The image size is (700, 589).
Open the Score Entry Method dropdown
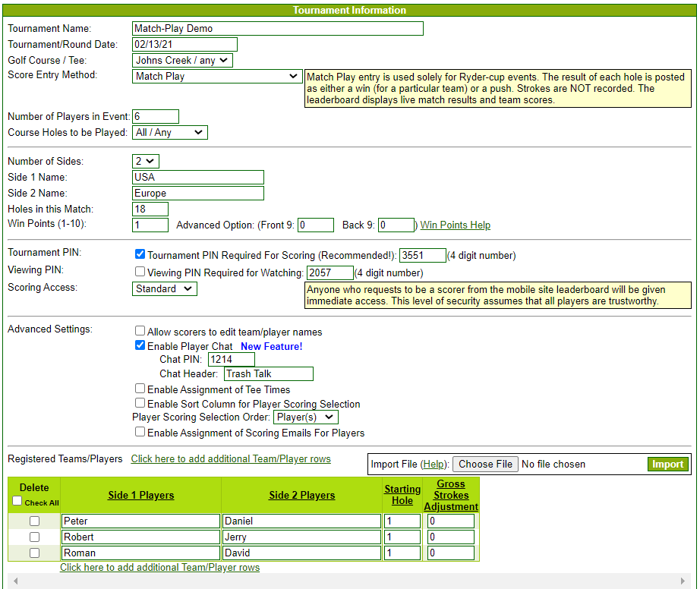[217, 77]
